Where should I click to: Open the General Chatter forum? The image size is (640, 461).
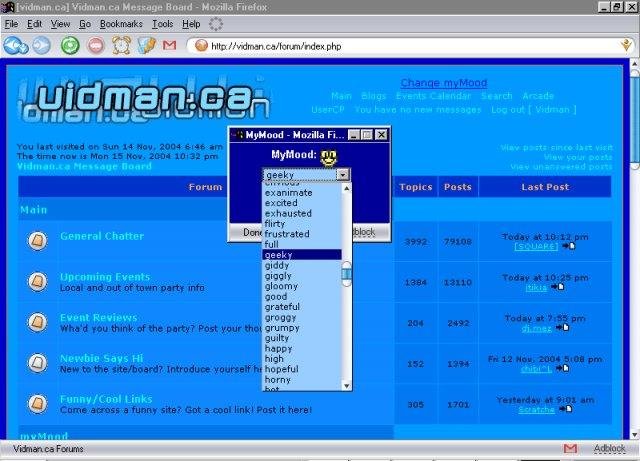pos(102,236)
